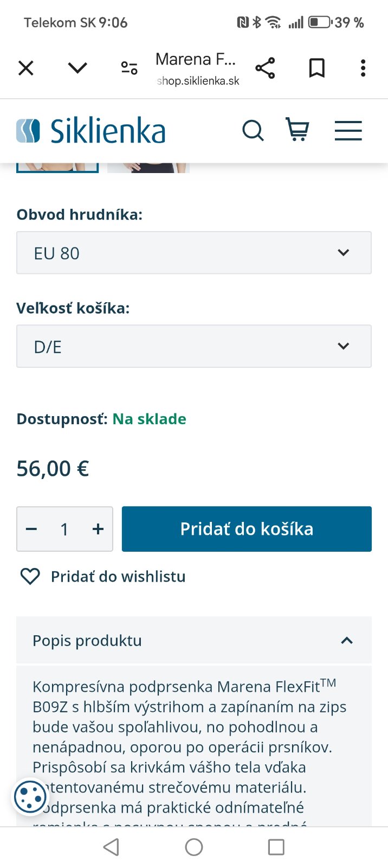Screen dimensions: 388x868
Task: Increase quantity with plus button
Action: pyautogui.click(x=98, y=529)
